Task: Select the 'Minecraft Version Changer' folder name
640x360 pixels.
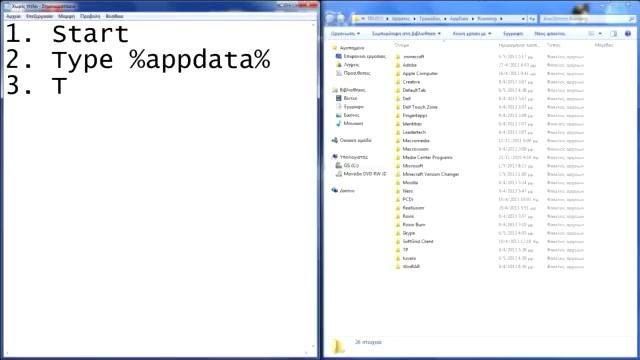Action: pyautogui.click(x=431, y=174)
